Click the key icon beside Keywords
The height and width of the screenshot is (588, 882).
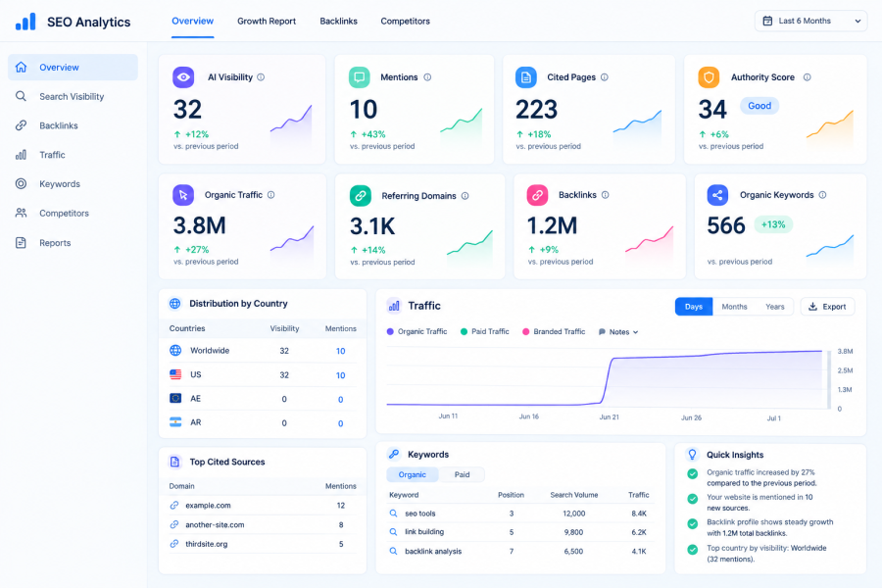(x=394, y=454)
